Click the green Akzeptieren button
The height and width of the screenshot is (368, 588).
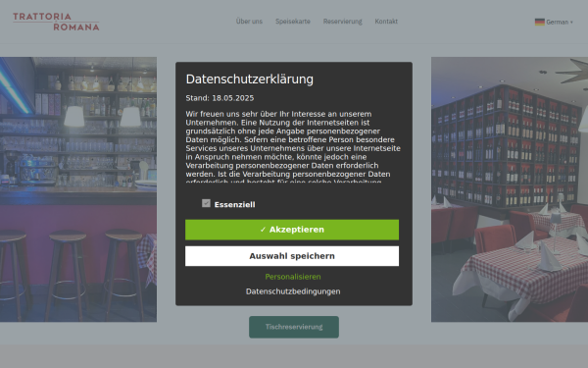pos(292,230)
